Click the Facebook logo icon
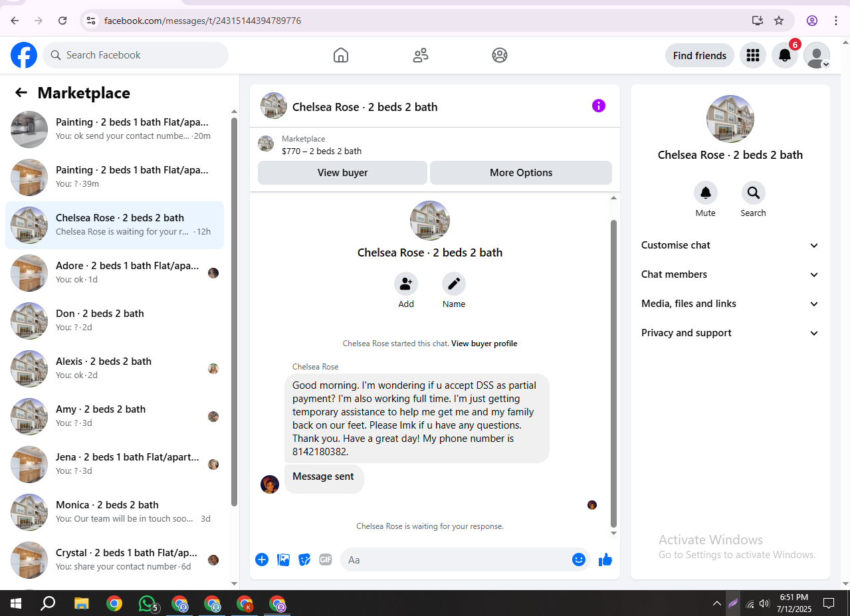Image resolution: width=850 pixels, height=616 pixels. tap(24, 55)
